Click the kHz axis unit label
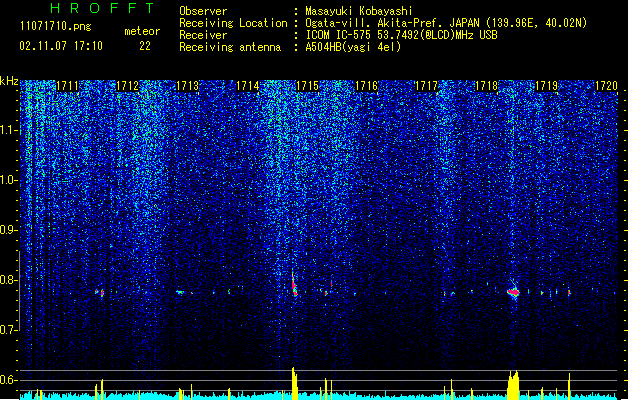This screenshot has width=629, height=400. [x=9, y=81]
